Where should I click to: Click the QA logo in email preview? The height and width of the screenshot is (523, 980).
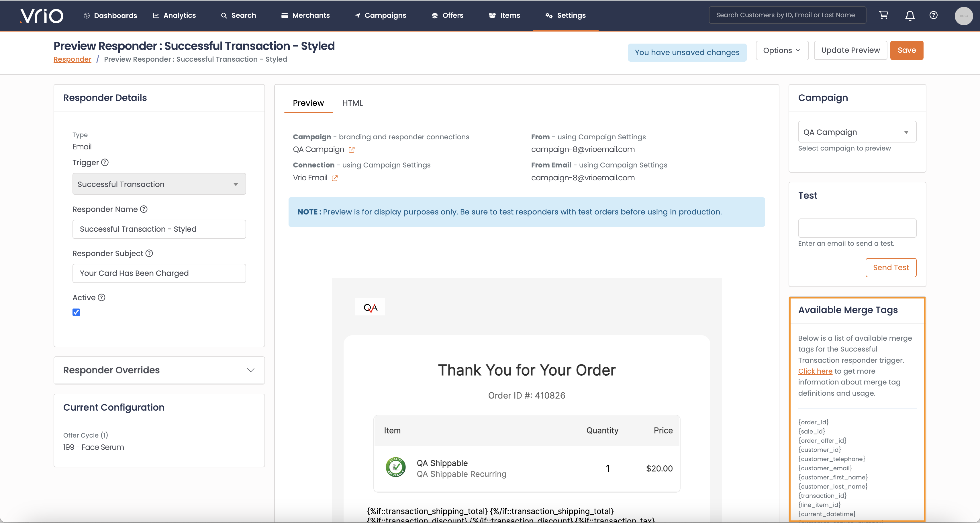pyautogui.click(x=370, y=307)
